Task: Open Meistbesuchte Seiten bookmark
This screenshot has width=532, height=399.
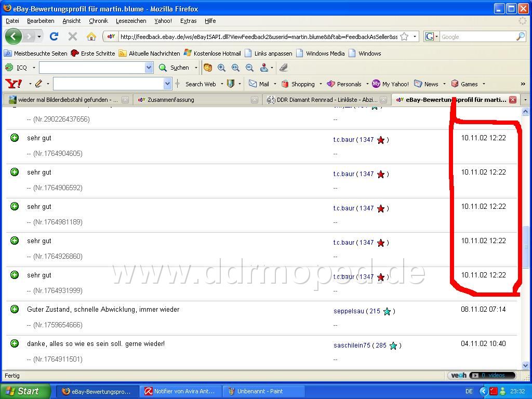Action: click(36, 54)
